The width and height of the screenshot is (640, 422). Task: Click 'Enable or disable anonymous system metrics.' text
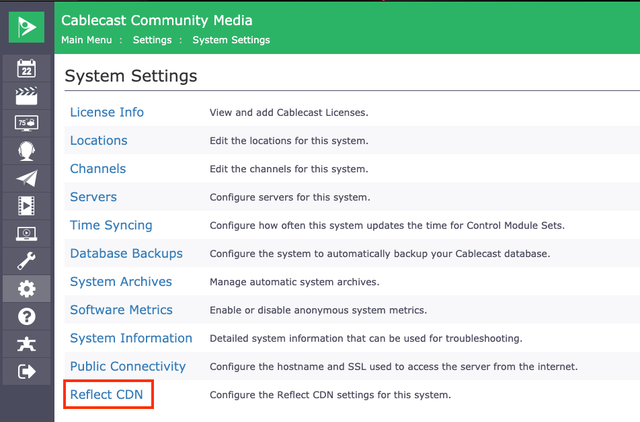pyautogui.click(x=318, y=310)
